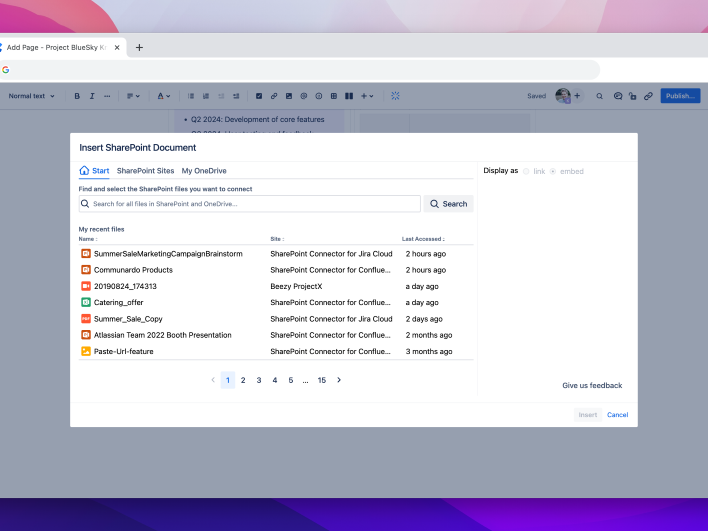Open the insert plus dropdown
Screen dimensions: 708x531
pos(367,96)
